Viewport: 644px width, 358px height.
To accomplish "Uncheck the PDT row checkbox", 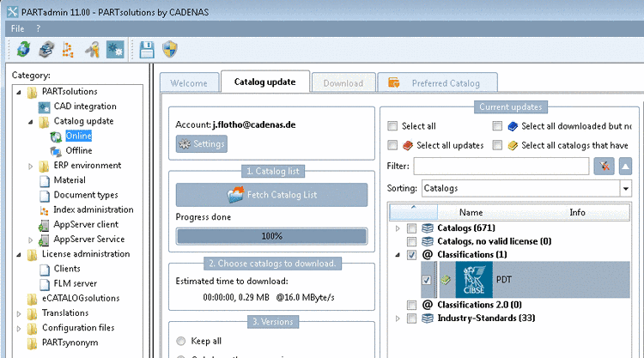I will click(426, 280).
